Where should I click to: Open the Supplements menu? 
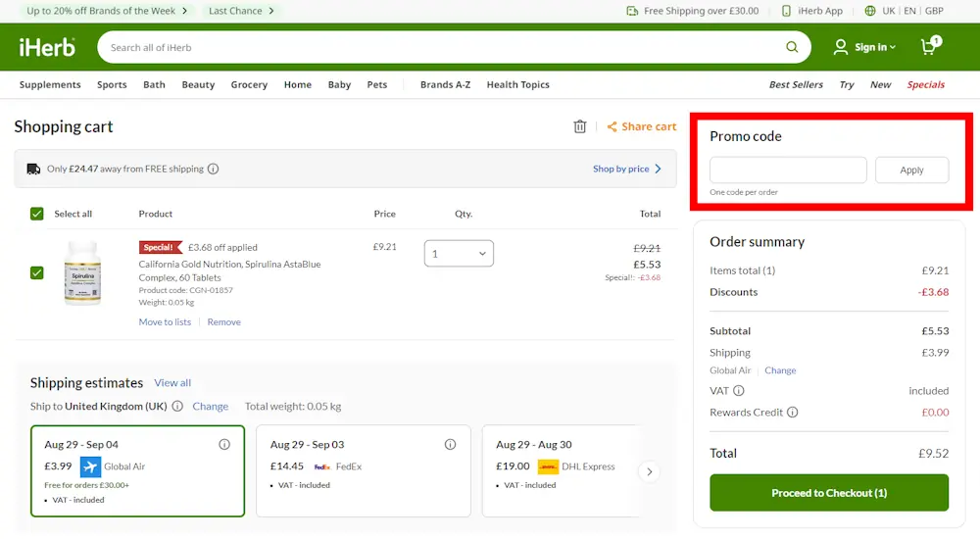pyautogui.click(x=50, y=84)
